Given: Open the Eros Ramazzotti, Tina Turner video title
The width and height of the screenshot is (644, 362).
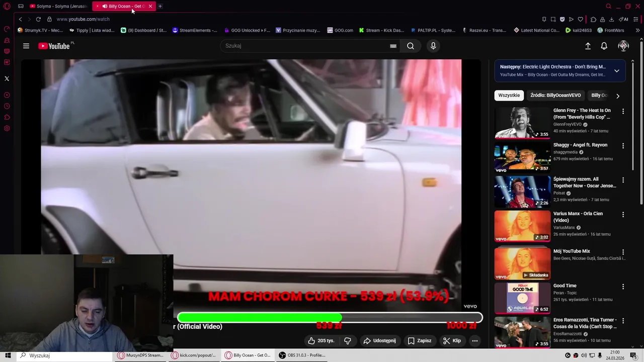Looking at the screenshot, I should pyautogui.click(x=585, y=323).
